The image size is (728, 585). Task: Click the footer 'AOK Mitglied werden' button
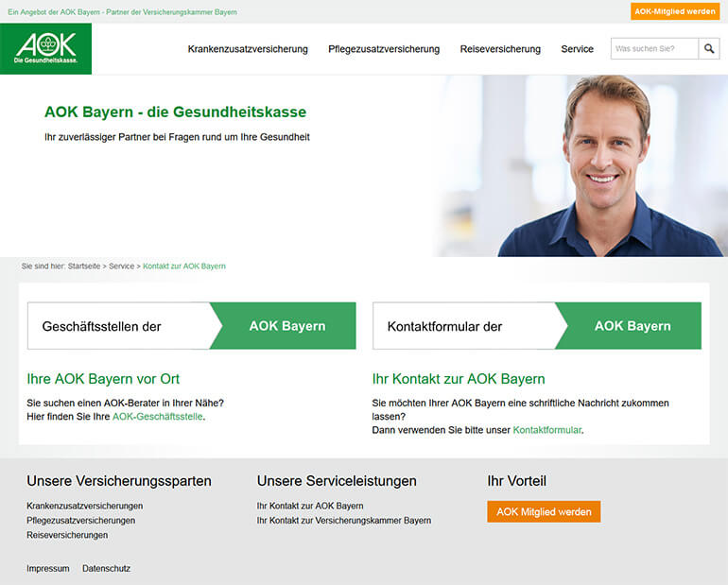(544, 511)
